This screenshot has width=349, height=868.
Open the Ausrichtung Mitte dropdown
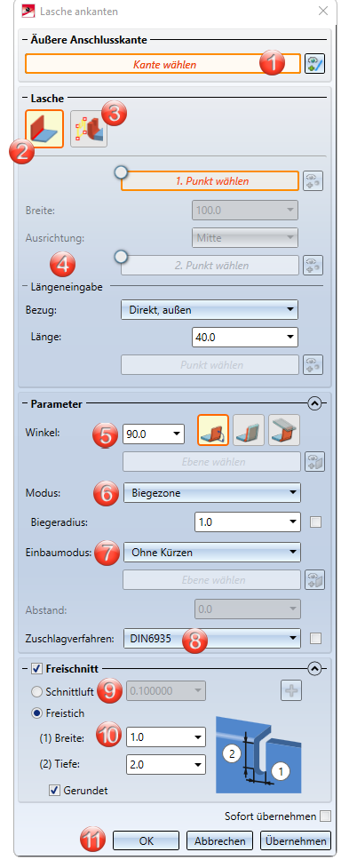click(244, 239)
